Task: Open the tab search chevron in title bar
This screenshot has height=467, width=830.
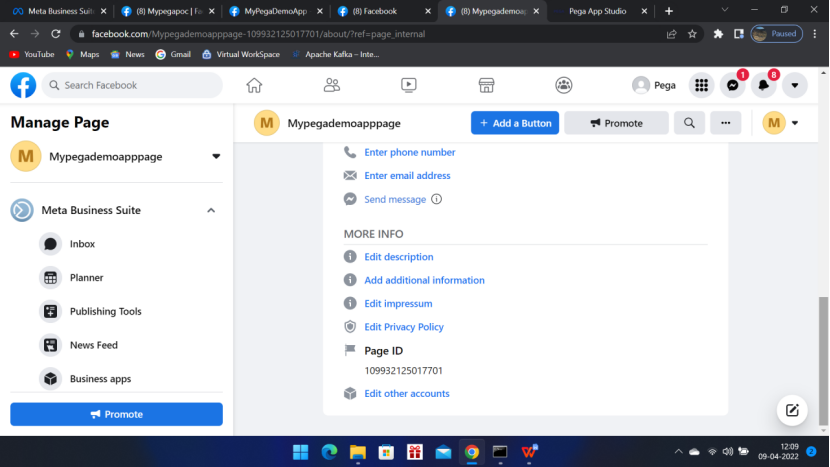Action: point(725,10)
